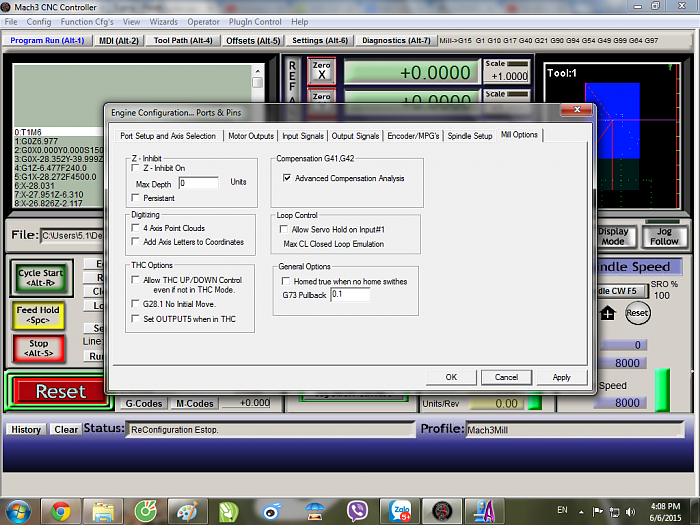Click the Jog Follow button
Image resolution: width=700 pixels, height=525 pixels.
(x=664, y=236)
